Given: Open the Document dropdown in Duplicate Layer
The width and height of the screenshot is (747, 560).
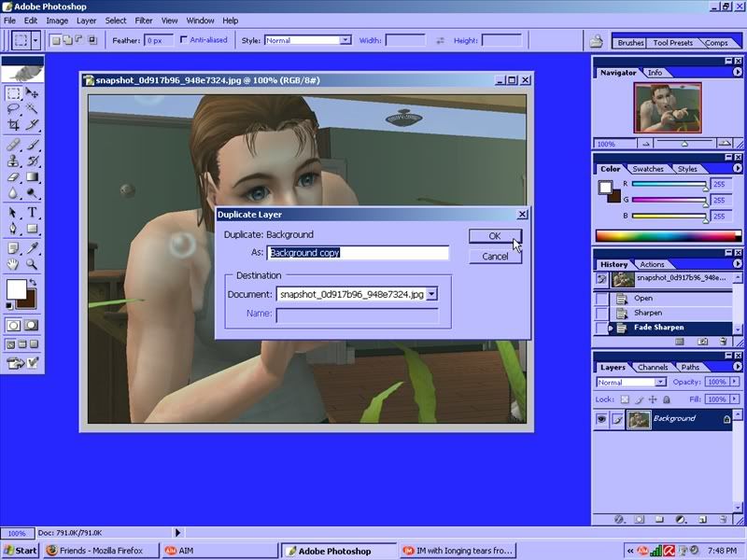Looking at the screenshot, I should [431, 294].
